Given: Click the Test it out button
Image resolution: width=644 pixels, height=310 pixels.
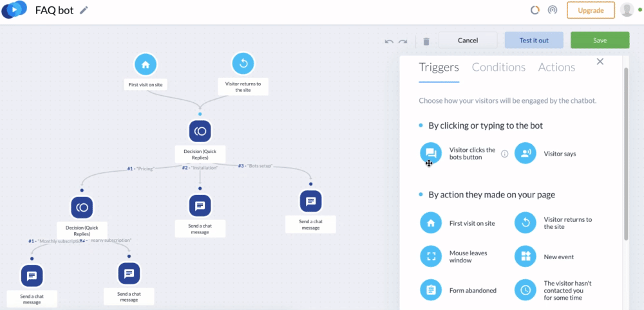Looking at the screenshot, I should [534, 40].
